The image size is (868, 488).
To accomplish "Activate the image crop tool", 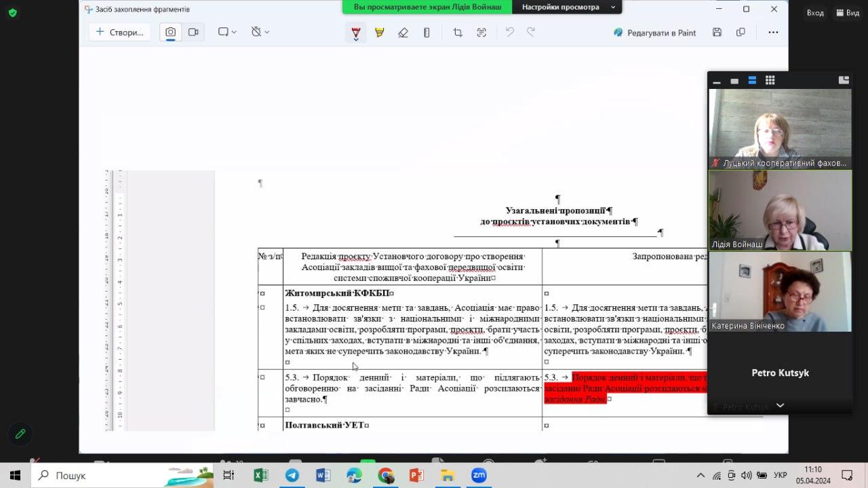I will [458, 32].
